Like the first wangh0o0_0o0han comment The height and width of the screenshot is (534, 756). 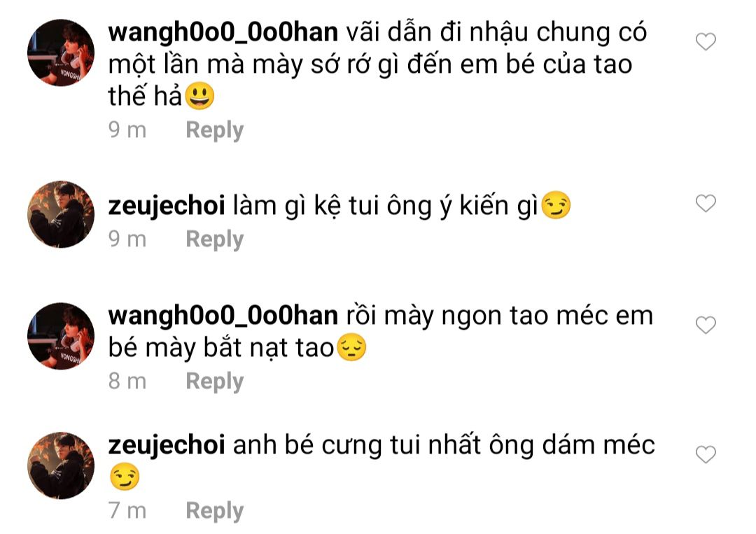706,42
